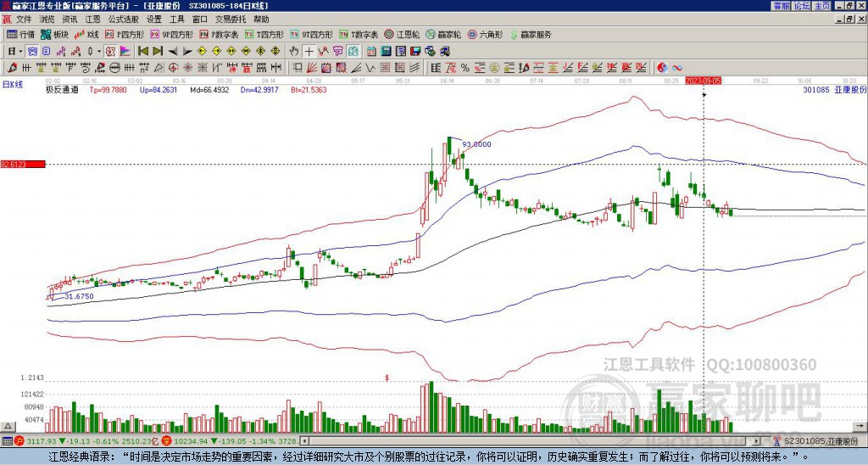Click the infinity loop icon
Screen dimensions: 868x465
pyautogui.click(x=677, y=68)
